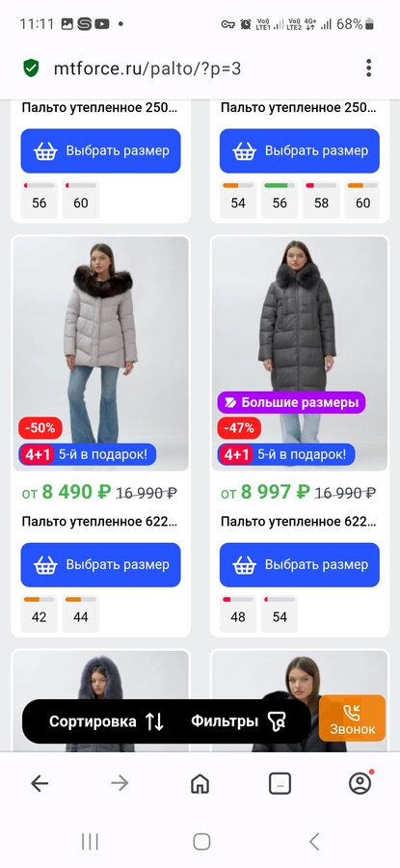The width and height of the screenshot is (400, 868).
Task: Go back with browser back arrow
Action: tap(40, 783)
